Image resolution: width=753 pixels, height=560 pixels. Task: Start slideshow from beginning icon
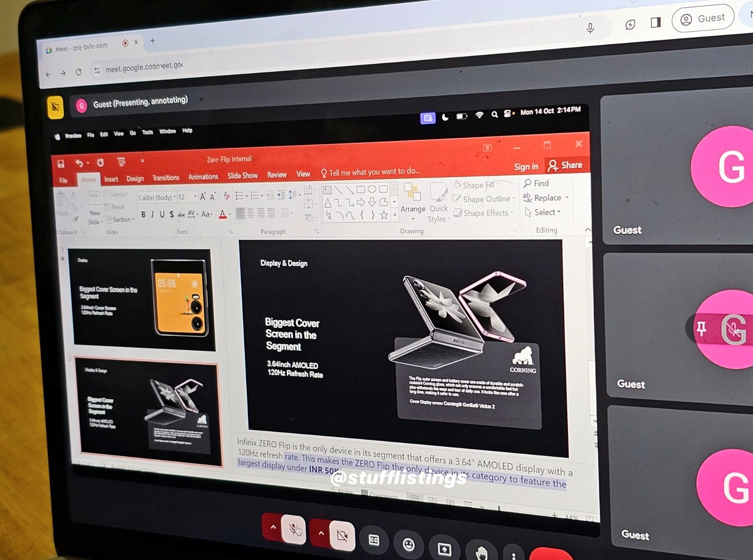pyautogui.click(x=121, y=162)
